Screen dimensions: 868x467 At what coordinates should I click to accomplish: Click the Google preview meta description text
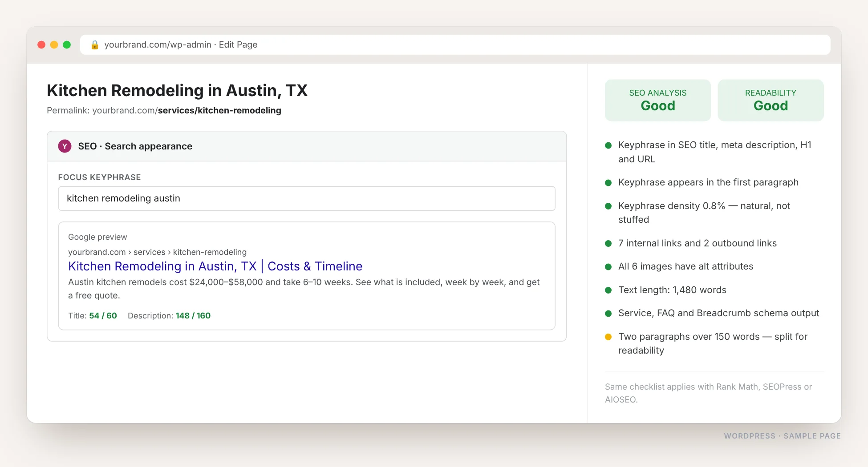[304, 289]
